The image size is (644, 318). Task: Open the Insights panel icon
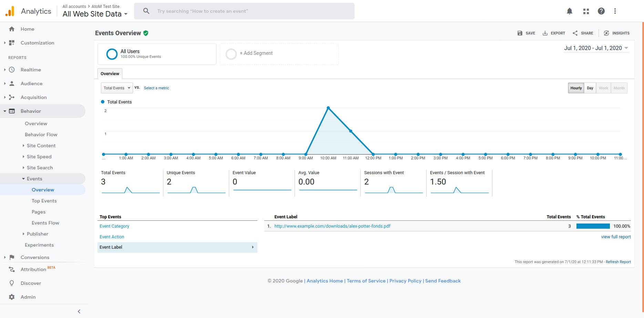click(606, 33)
